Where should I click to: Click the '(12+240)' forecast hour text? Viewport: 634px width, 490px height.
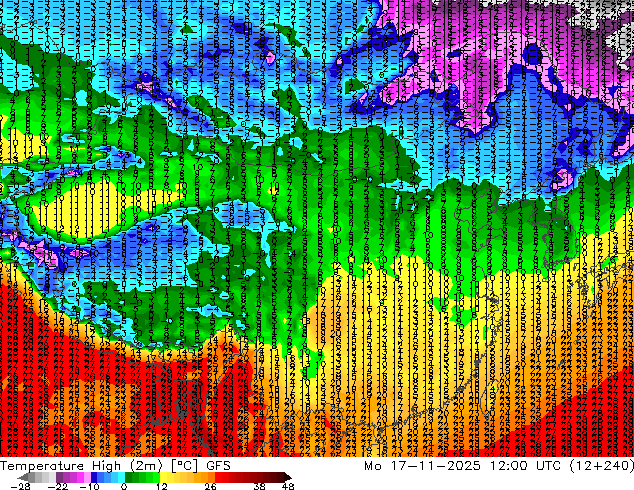pos(601,466)
